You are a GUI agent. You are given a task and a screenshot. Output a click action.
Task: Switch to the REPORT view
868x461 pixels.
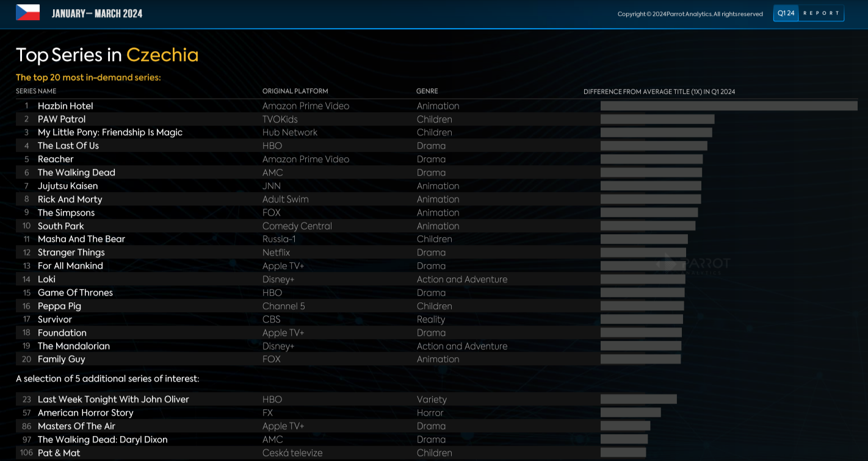point(820,13)
